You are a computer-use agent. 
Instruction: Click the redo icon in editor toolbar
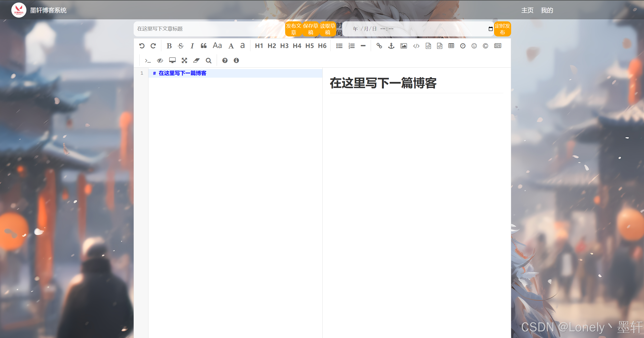pos(153,46)
